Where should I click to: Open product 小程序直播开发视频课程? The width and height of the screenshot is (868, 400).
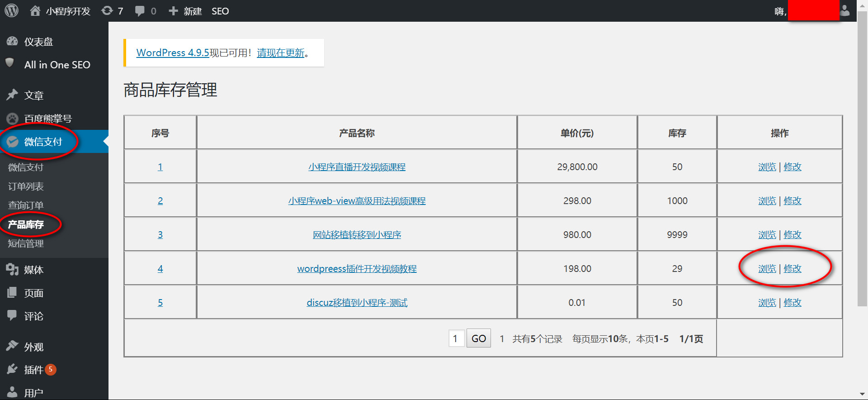click(357, 167)
